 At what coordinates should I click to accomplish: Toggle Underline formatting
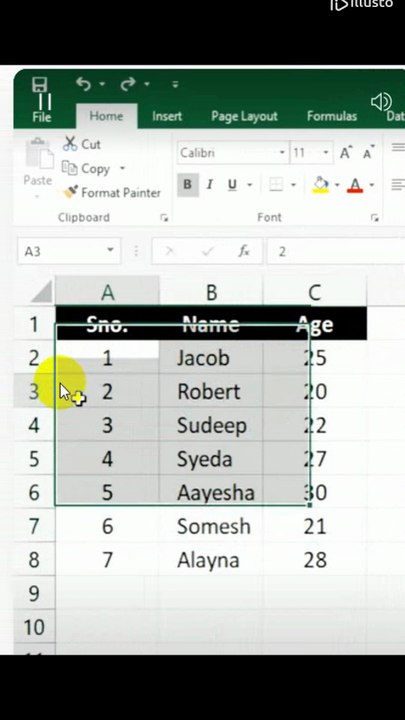(x=233, y=185)
